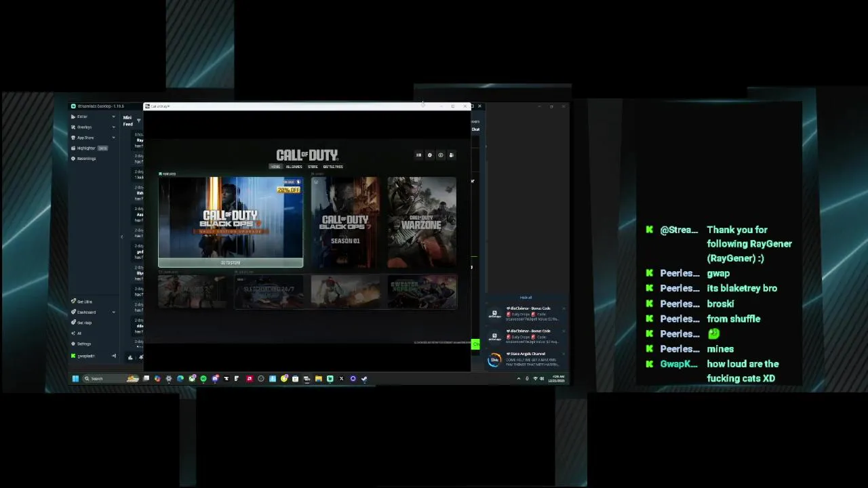Click the Mini Feed heading
This screenshot has height=488, width=868.
pos(127,121)
